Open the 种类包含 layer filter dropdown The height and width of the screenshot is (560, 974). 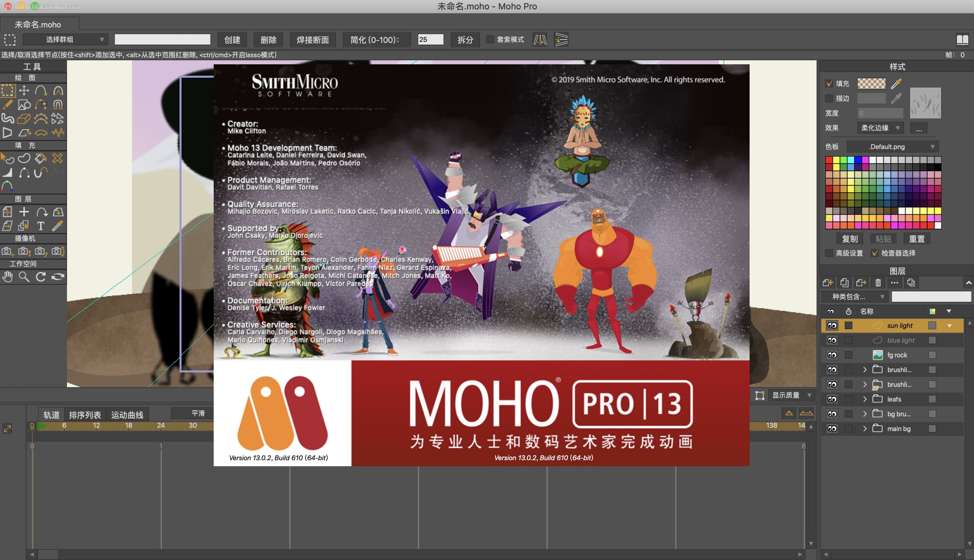tap(854, 296)
